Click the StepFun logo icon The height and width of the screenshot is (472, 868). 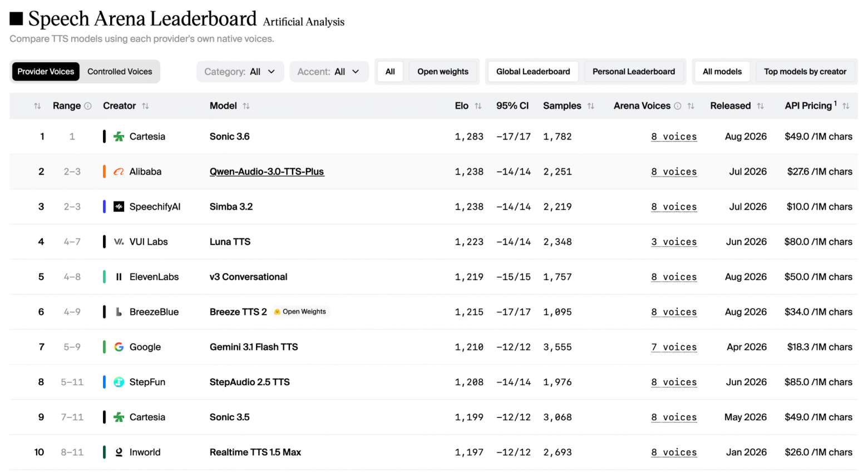(x=119, y=382)
